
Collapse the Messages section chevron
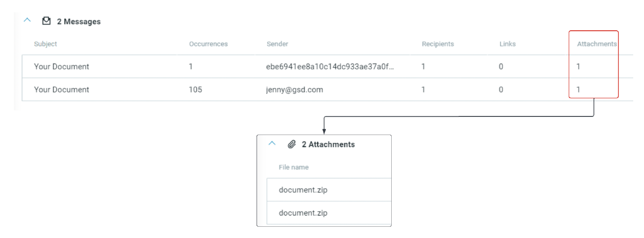(x=27, y=20)
